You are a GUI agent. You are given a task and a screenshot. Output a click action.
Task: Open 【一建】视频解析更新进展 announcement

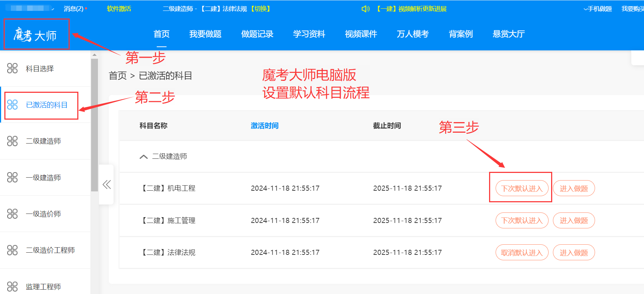[x=411, y=9]
